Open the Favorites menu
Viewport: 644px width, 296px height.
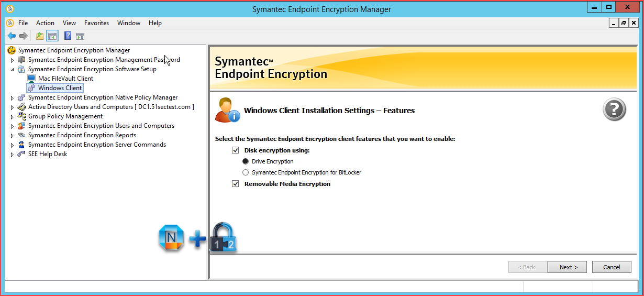pyautogui.click(x=96, y=23)
